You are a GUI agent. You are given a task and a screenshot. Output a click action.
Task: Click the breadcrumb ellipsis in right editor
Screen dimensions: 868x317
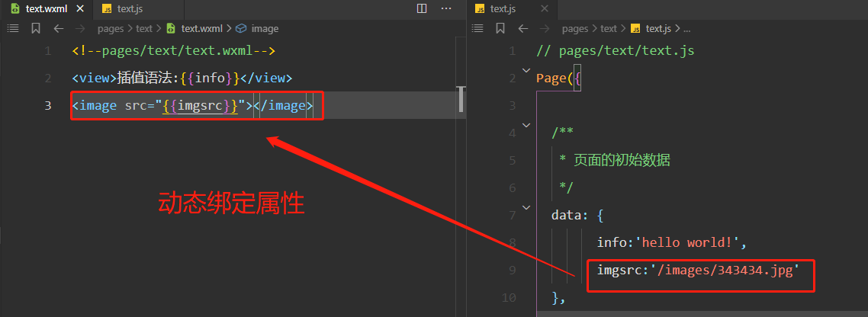(x=687, y=29)
